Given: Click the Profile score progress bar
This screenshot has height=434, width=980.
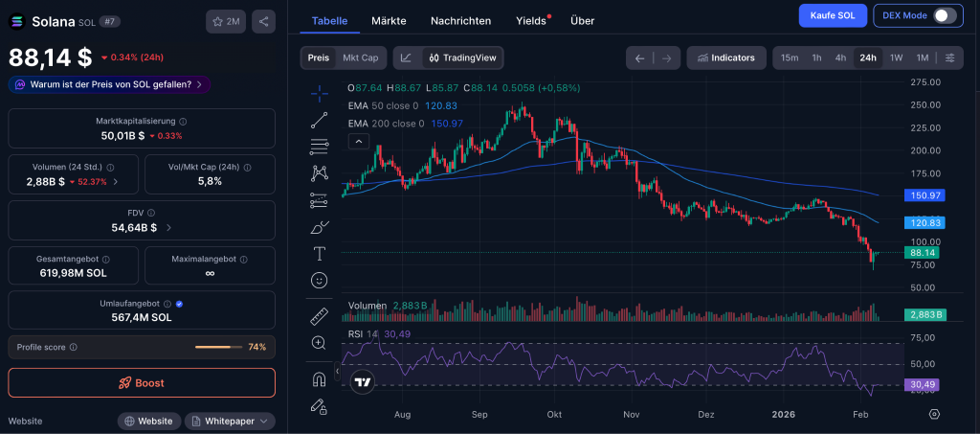Looking at the screenshot, I should click(218, 347).
